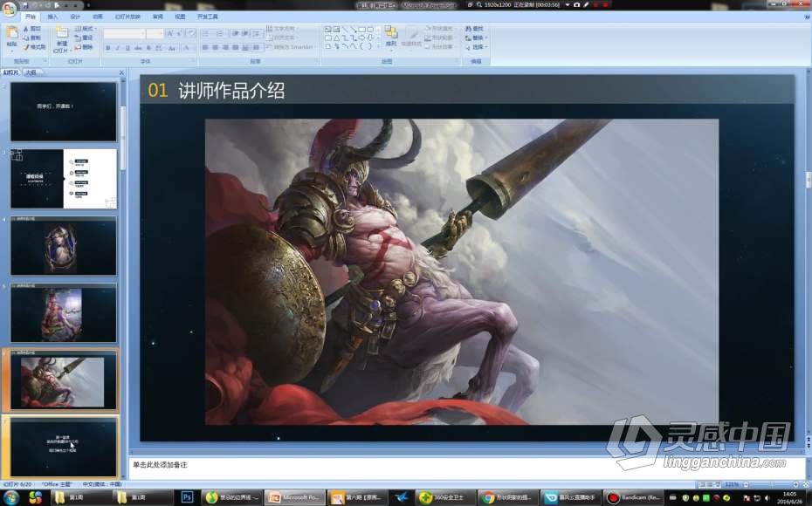Click the Bandicam pencil draw icon

click(x=586, y=4)
